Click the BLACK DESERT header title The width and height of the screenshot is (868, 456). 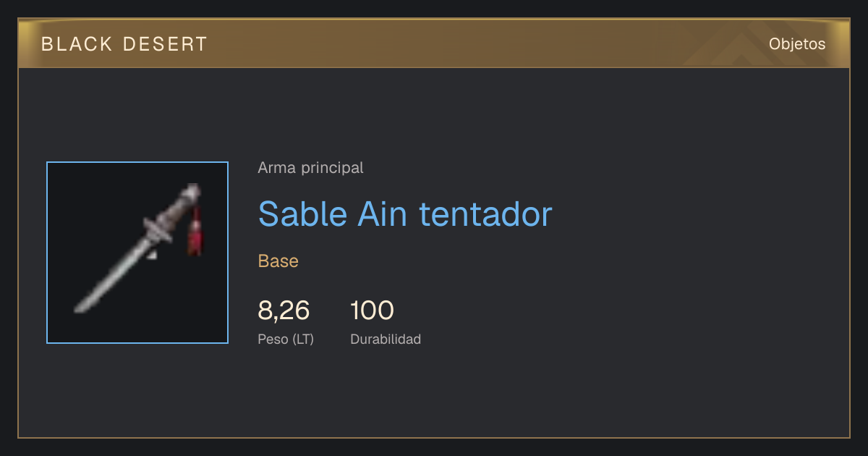pos(124,44)
